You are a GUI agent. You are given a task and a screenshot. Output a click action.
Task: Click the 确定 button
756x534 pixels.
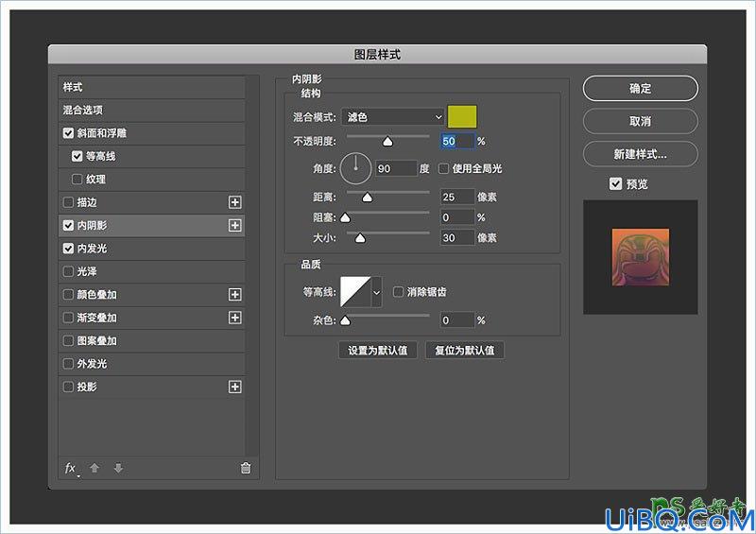point(641,88)
